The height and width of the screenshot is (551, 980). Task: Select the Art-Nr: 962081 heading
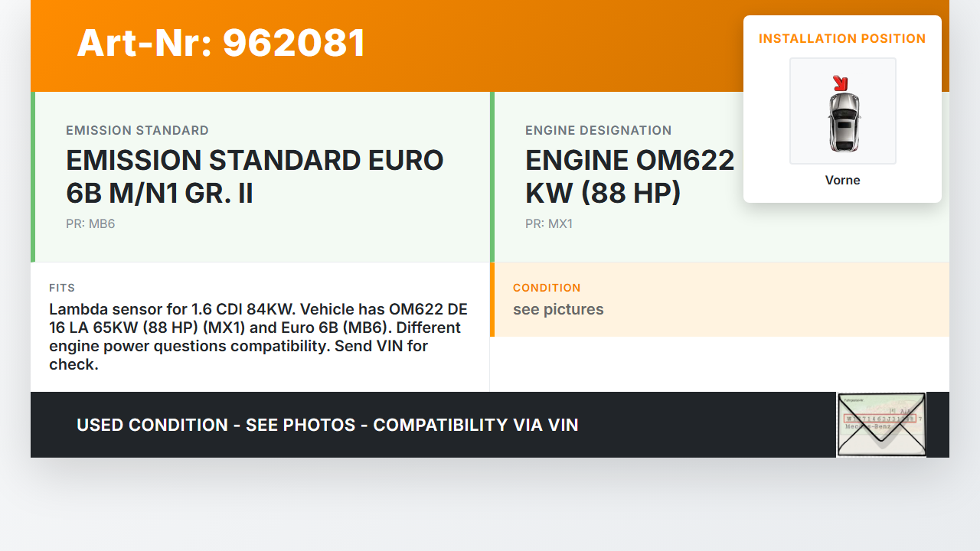[x=221, y=43]
